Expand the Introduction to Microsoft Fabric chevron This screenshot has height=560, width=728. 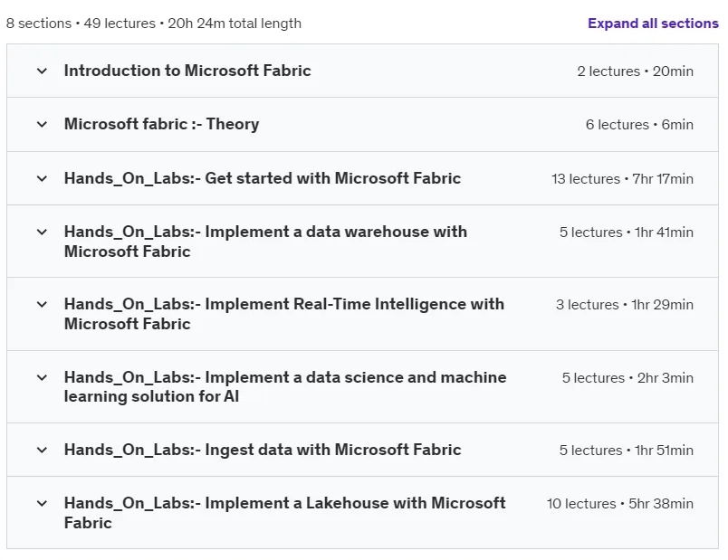(x=42, y=71)
